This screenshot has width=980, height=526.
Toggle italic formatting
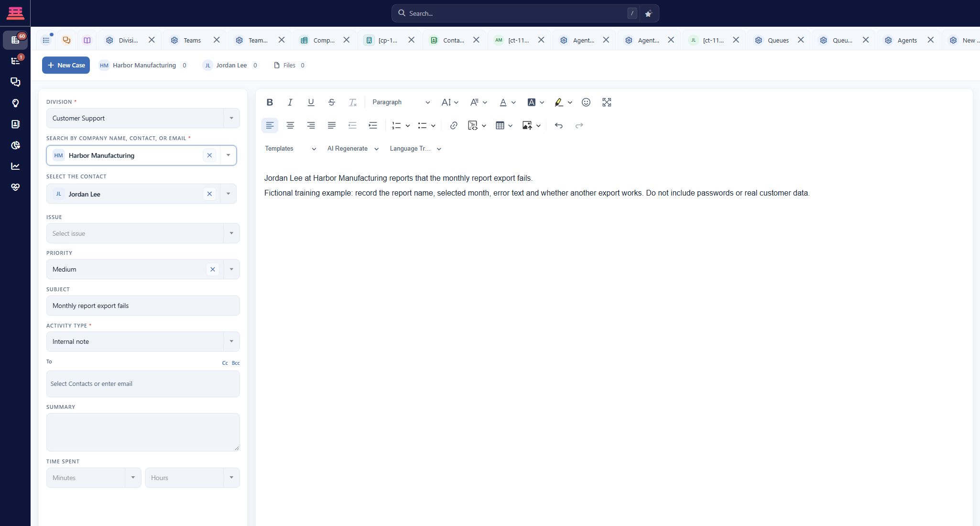point(290,102)
